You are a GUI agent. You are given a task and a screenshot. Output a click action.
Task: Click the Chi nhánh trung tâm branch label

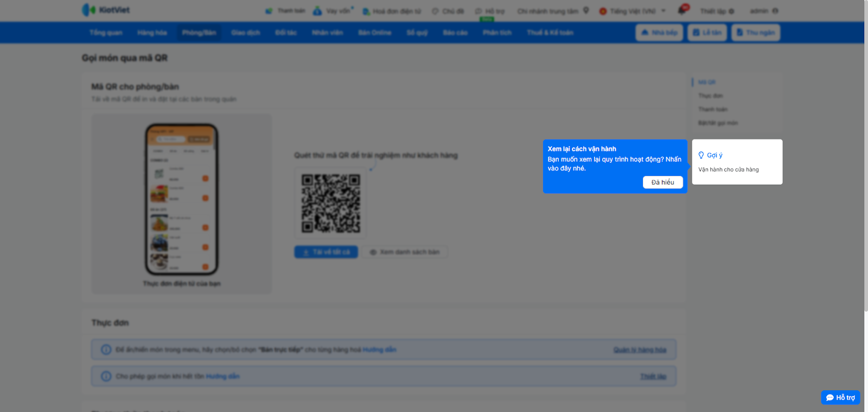click(547, 11)
